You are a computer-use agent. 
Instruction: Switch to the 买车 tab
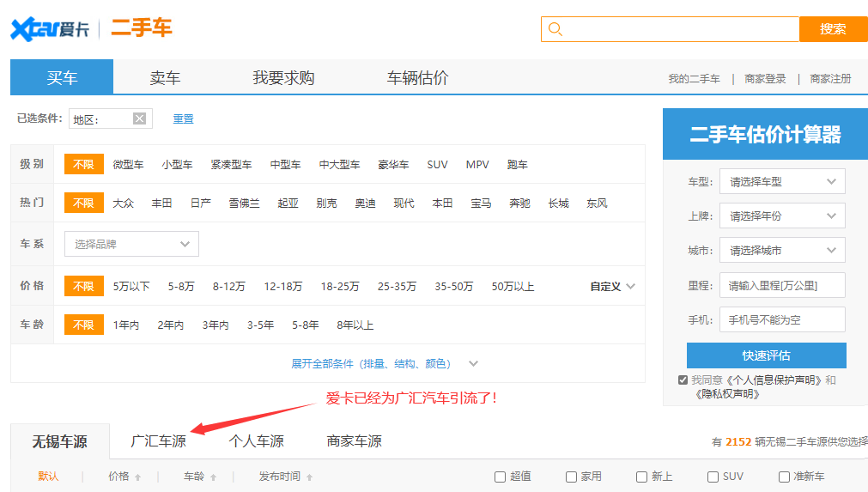[x=62, y=77]
